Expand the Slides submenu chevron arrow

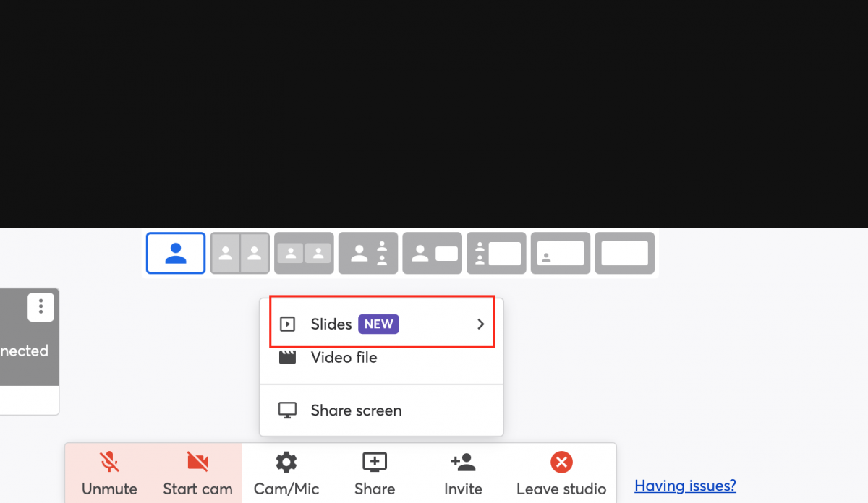480,324
